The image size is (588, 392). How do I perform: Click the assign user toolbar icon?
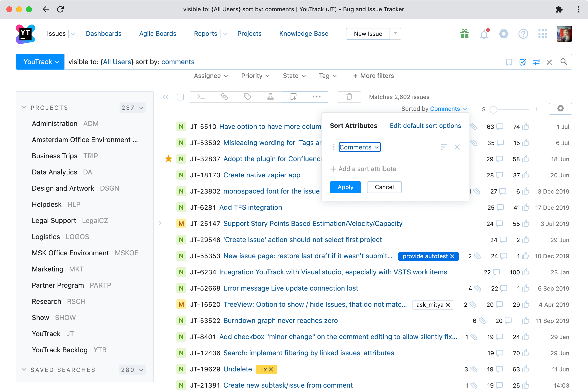(x=270, y=97)
